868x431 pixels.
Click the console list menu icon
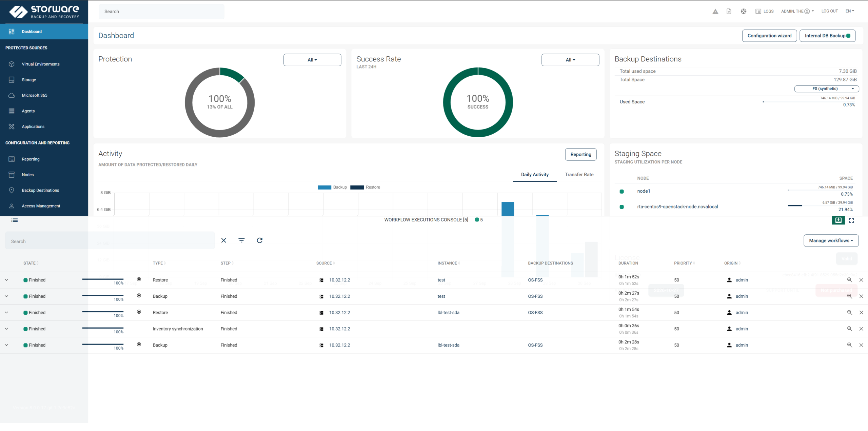click(15, 220)
